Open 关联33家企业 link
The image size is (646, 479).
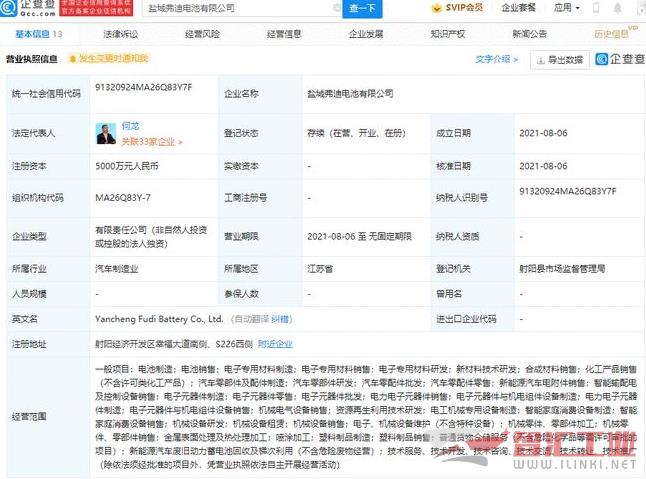point(152,142)
